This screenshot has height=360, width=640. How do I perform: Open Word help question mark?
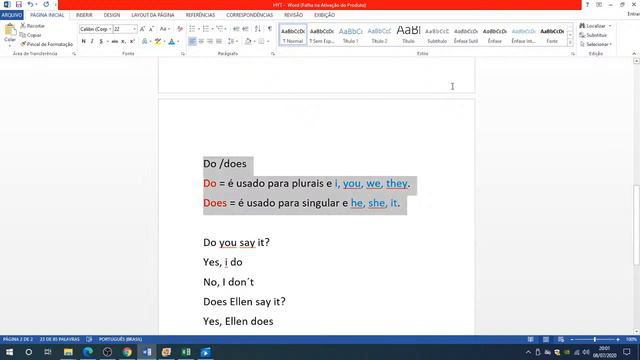tap(587, 4)
